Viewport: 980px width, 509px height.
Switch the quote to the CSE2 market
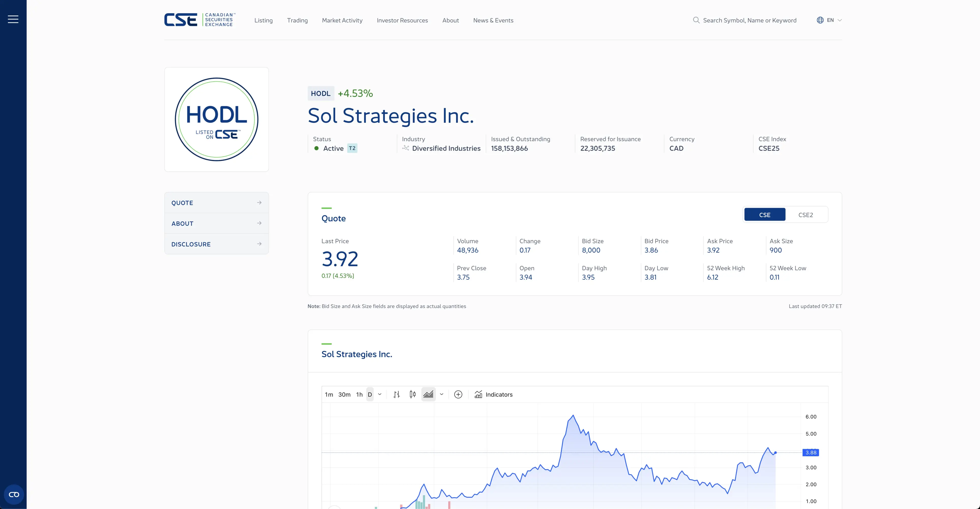click(x=805, y=215)
